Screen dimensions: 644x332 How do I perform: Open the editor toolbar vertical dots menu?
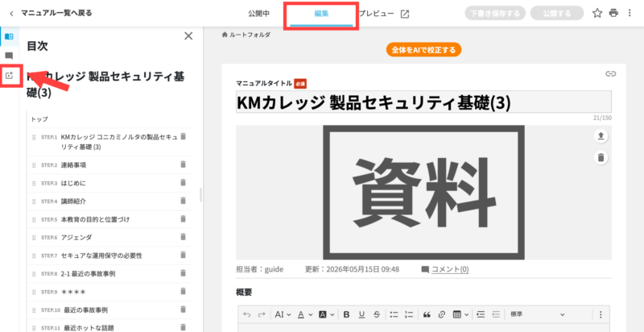pyautogui.click(x=601, y=315)
